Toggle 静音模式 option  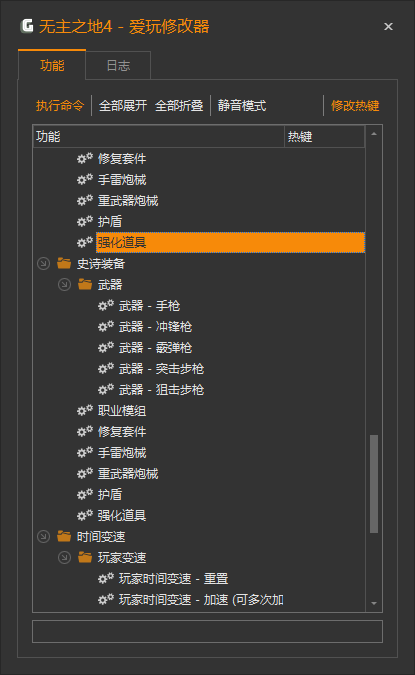pyautogui.click(x=242, y=105)
